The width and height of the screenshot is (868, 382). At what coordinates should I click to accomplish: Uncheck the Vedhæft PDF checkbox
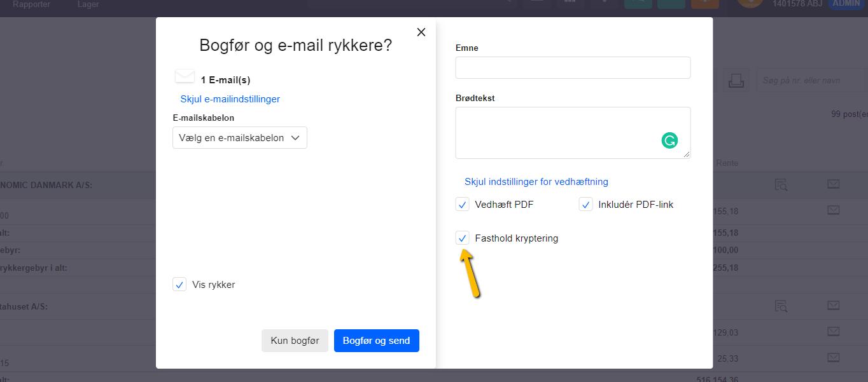click(462, 204)
